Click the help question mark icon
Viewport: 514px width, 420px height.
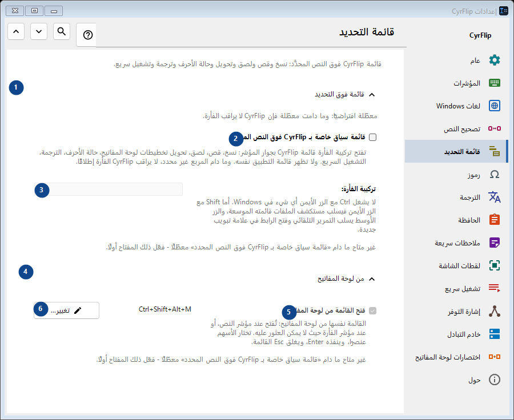(x=87, y=35)
